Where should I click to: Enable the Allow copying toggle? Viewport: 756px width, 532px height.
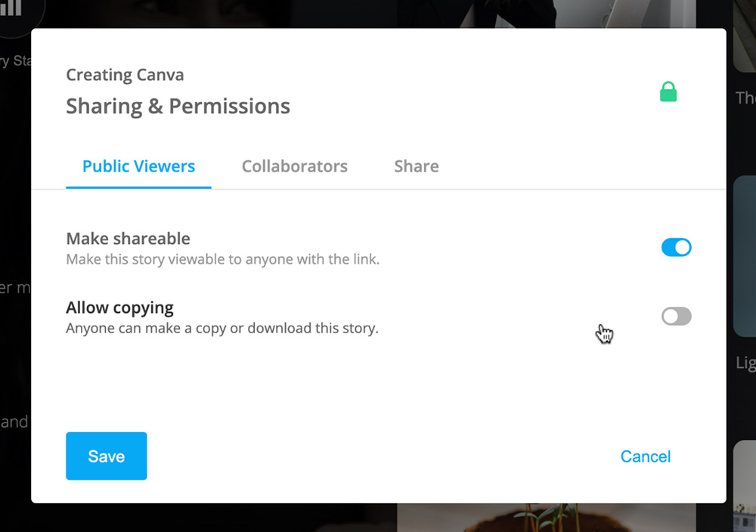(677, 316)
